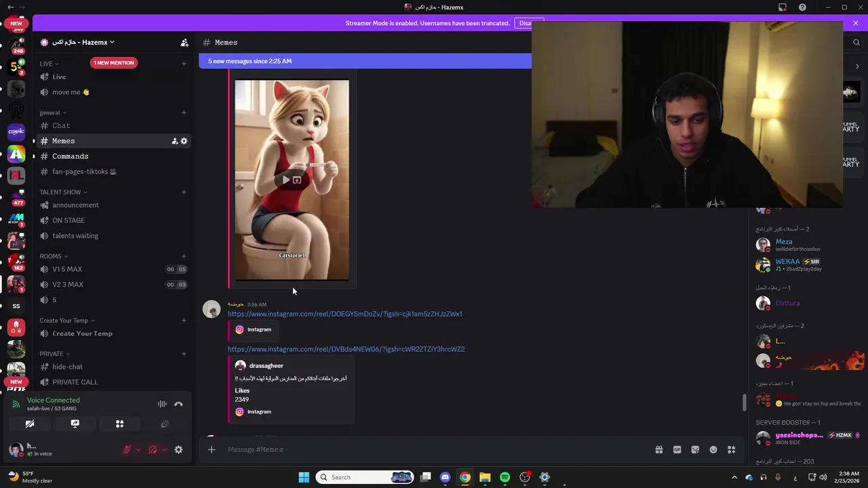Toggle deafen headphones button

click(x=153, y=449)
